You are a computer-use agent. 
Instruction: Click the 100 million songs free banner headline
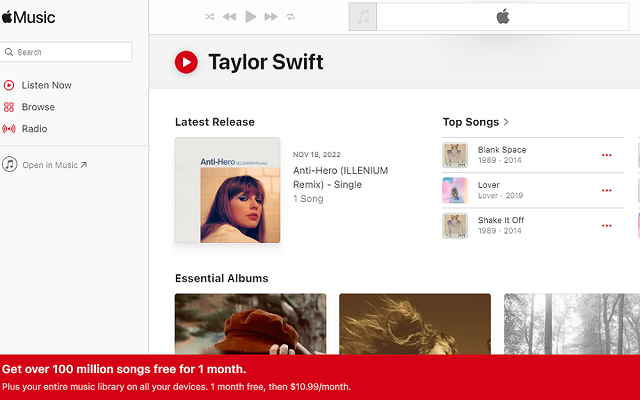[124, 369]
